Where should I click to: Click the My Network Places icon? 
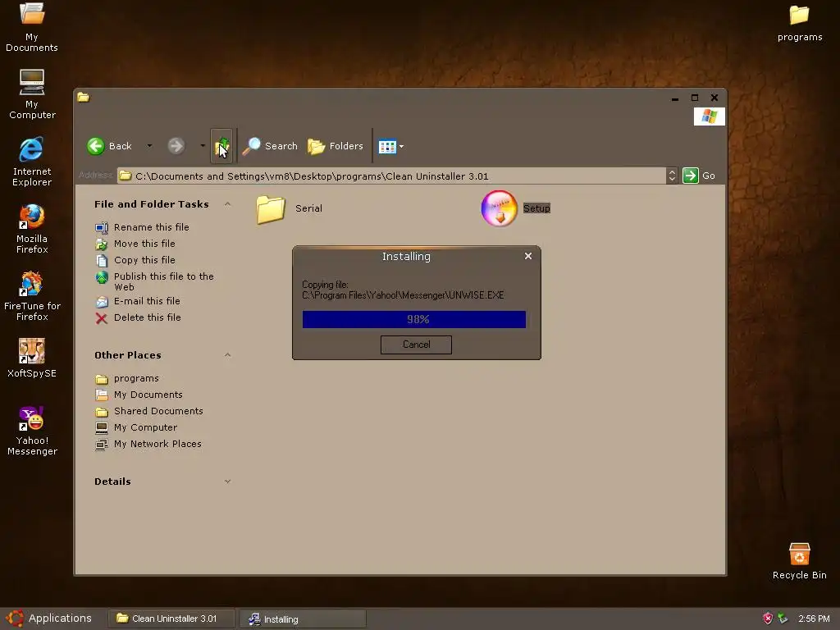(101, 444)
